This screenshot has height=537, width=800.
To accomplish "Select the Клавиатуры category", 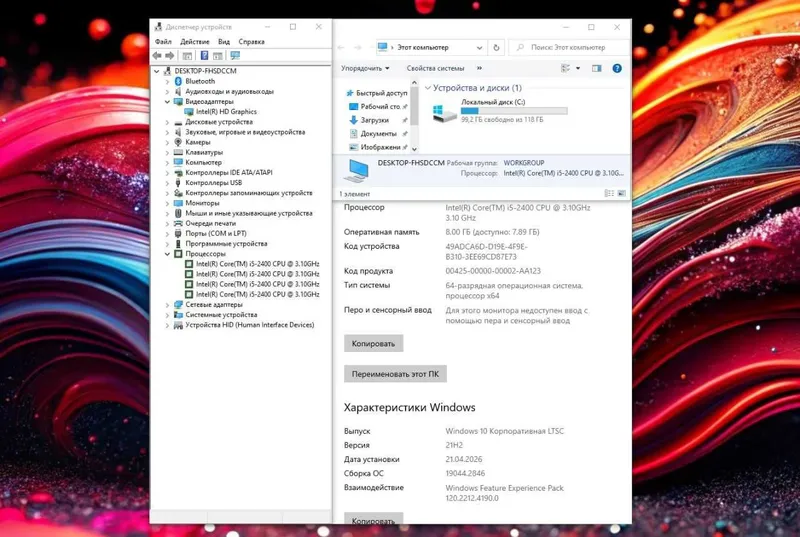I will tap(204, 152).
